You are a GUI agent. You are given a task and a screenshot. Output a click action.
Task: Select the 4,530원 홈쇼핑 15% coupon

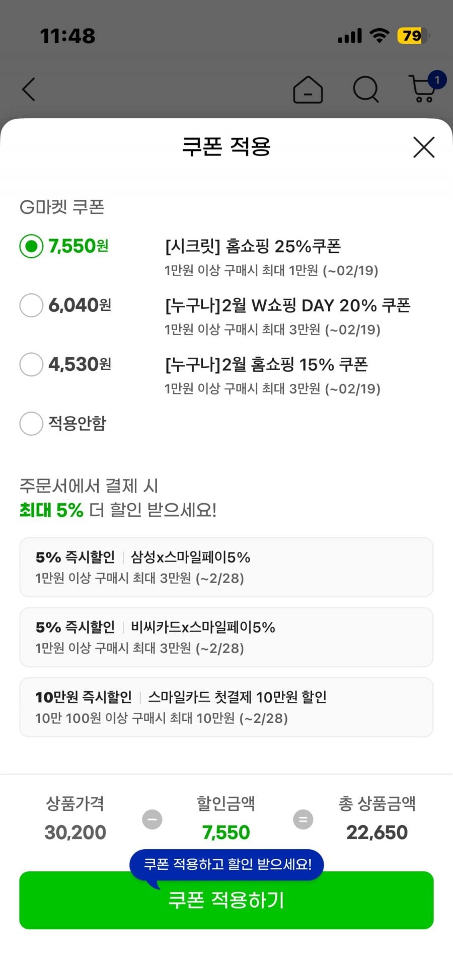31,364
